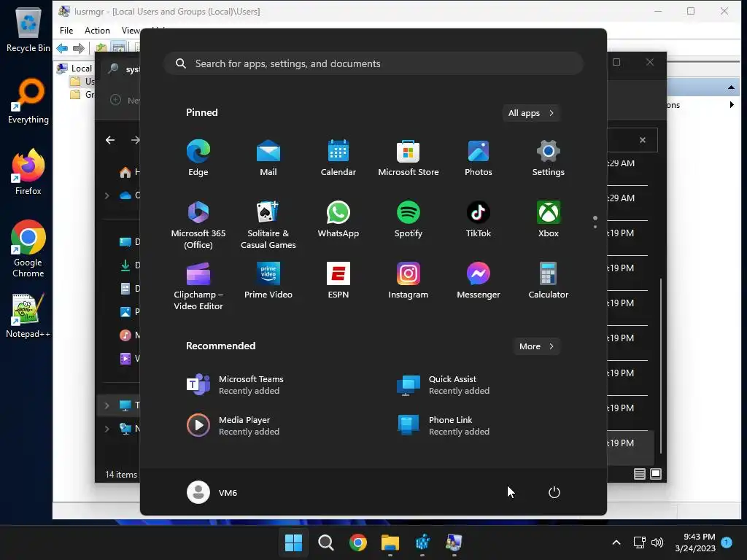
Task: Focus the Start menu search box
Action: pyautogui.click(x=373, y=63)
